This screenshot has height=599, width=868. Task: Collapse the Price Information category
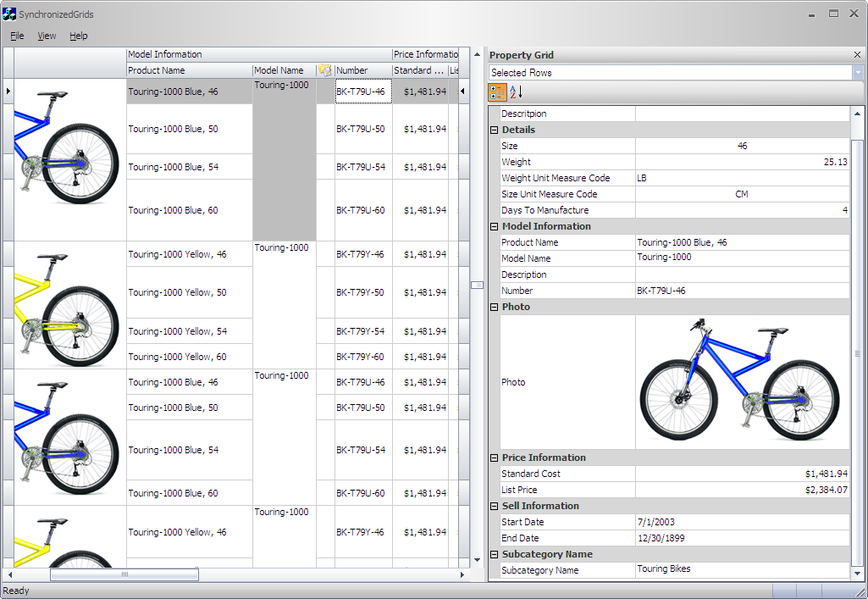[495, 458]
